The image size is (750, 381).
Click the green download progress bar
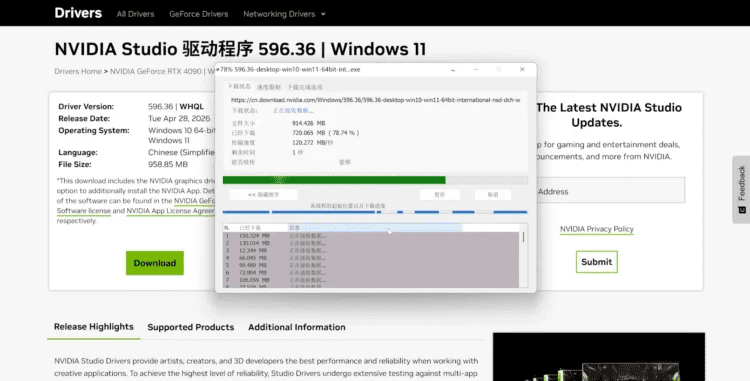pyautogui.click(x=375, y=180)
